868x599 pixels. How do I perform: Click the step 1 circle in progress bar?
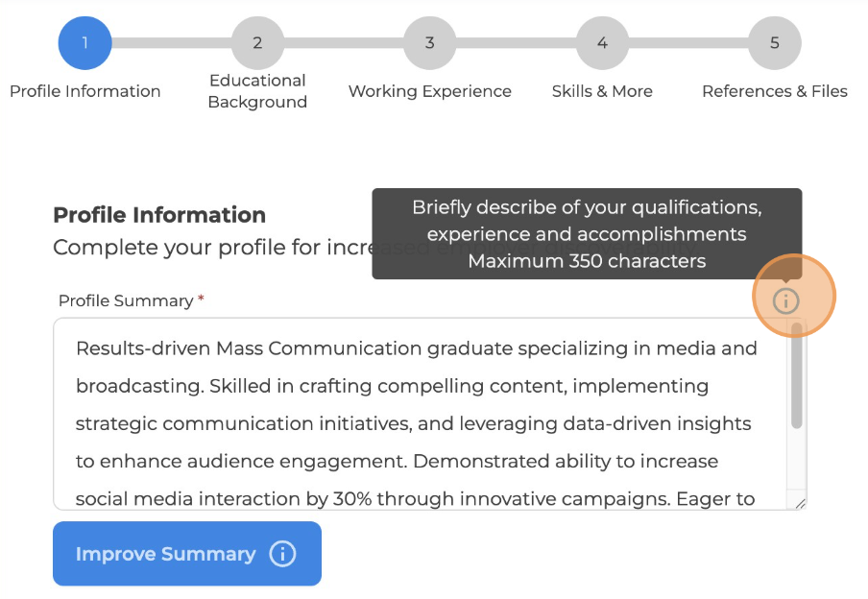pyautogui.click(x=84, y=43)
